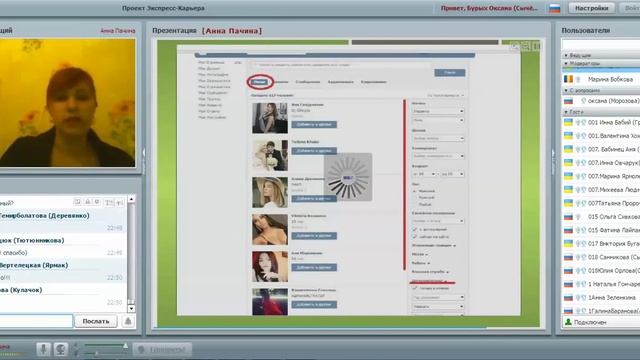Click the blue search button in the presentation

click(450, 73)
